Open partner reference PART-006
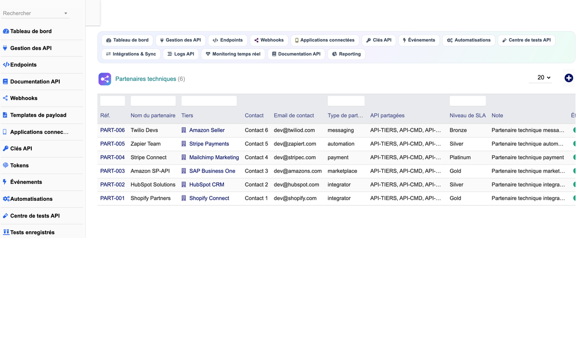The image size is (588, 364). coord(113,130)
